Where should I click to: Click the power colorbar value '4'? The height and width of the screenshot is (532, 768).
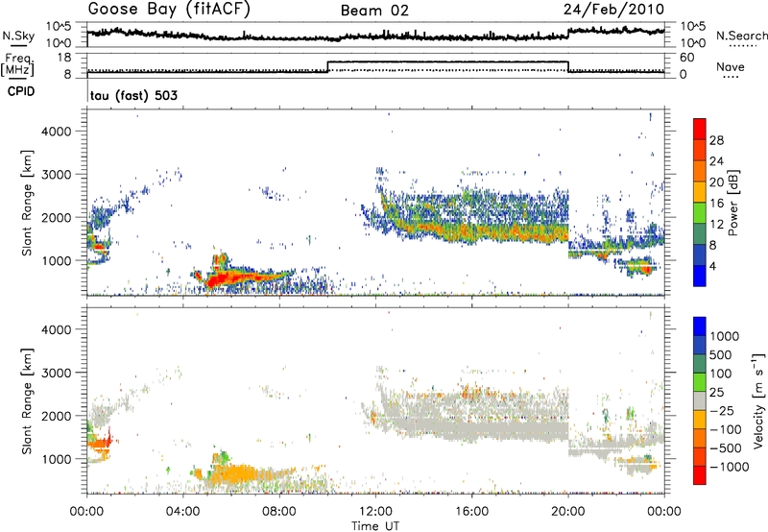click(712, 266)
